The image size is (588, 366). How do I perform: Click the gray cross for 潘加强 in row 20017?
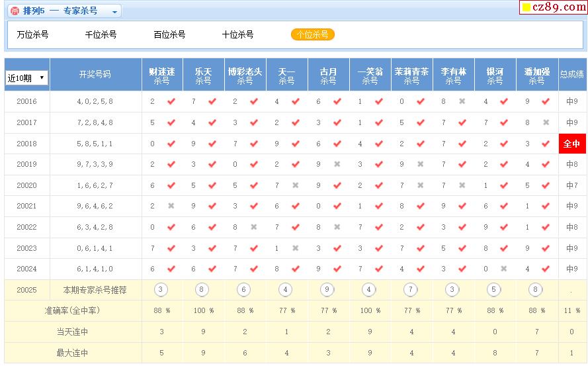click(546, 122)
